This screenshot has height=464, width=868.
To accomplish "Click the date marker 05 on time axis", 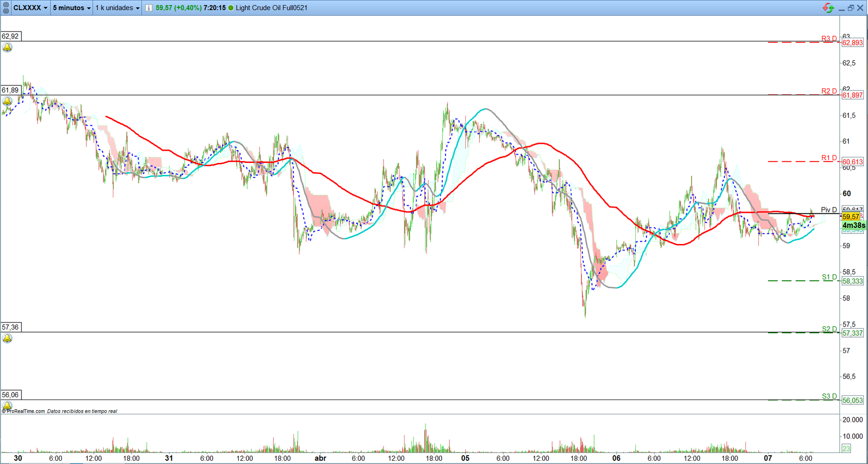I will click(x=465, y=458).
